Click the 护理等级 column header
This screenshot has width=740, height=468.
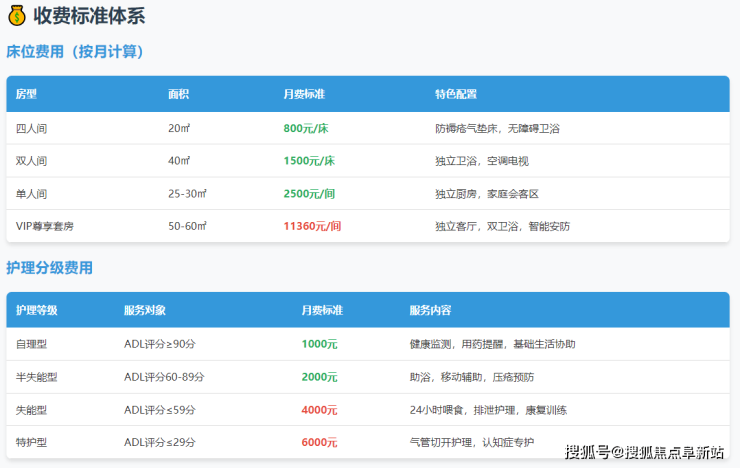37,310
